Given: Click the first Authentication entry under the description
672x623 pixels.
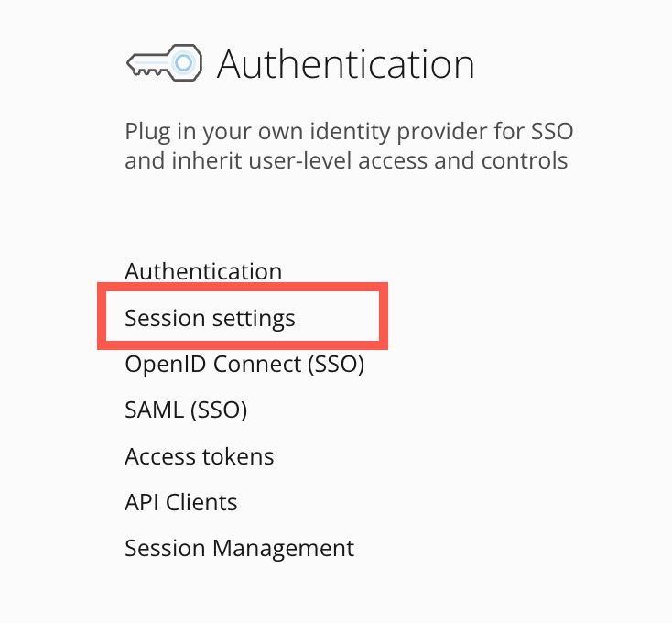Looking at the screenshot, I should coord(203,272).
